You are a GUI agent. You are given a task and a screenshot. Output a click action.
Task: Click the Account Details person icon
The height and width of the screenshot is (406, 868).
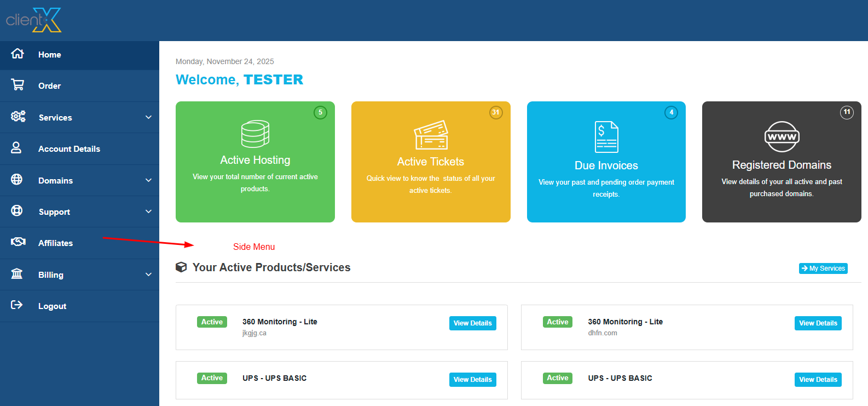click(16, 148)
